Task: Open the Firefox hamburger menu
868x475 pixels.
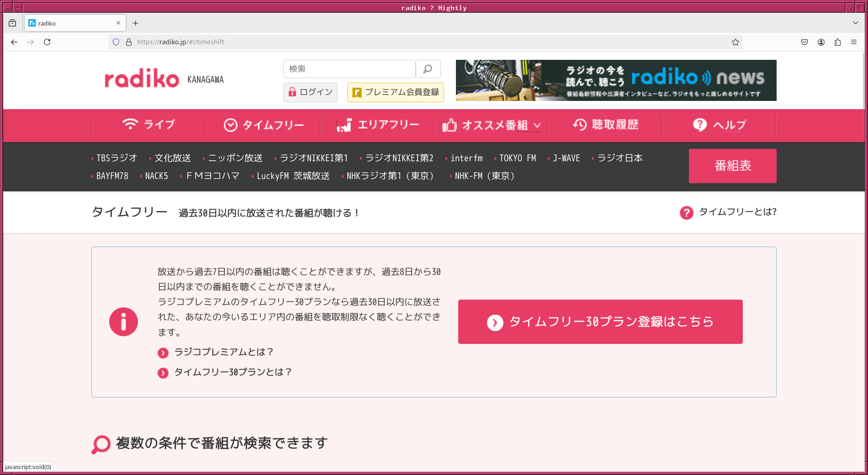Action: click(x=854, y=42)
